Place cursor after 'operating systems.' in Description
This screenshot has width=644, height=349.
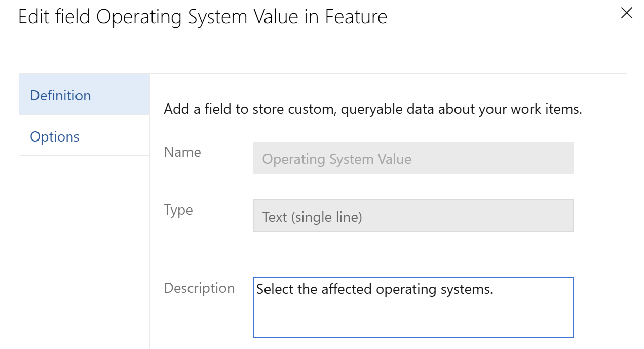[x=494, y=290]
